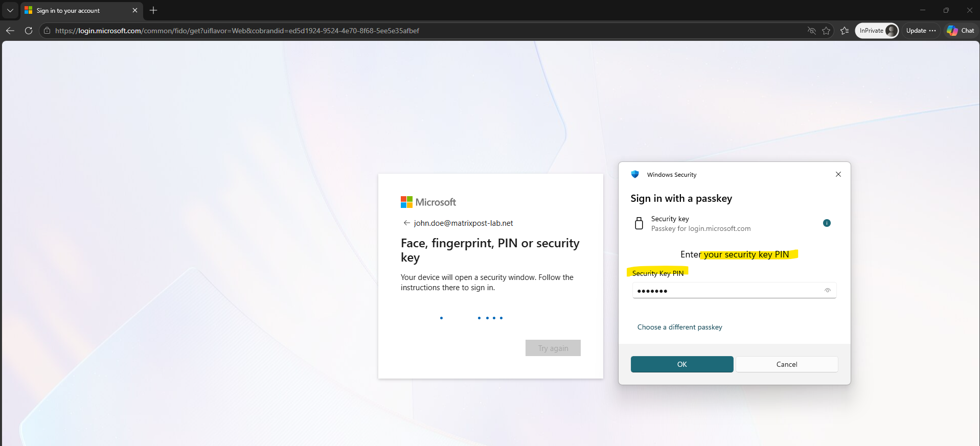This screenshot has height=446, width=980.
Task: Restore down the browser window
Action: (x=946, y=10)
